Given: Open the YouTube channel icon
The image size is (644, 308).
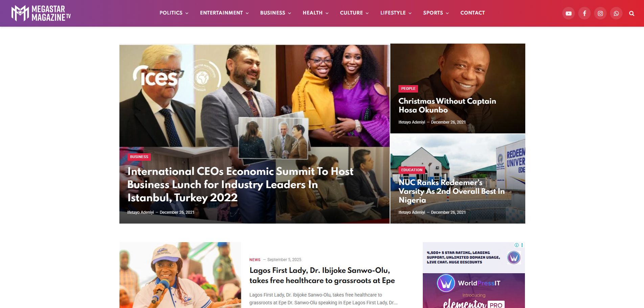Looking at the screenshot, I should point(569,14).
